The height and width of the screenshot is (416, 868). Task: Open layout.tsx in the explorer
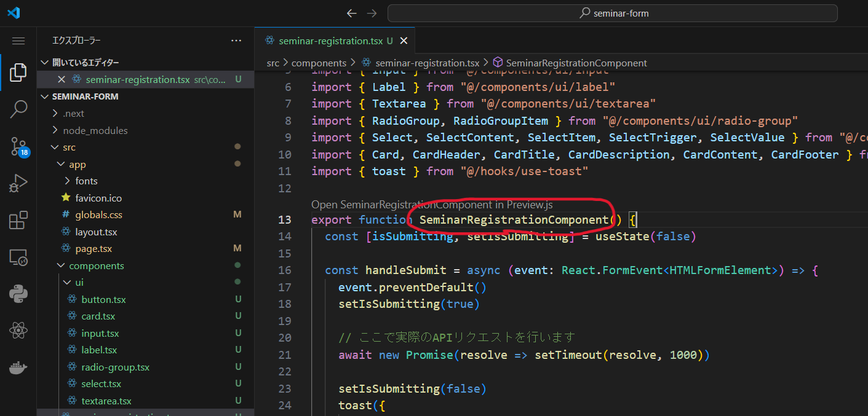pyautogui.click(x=145, y=232)
